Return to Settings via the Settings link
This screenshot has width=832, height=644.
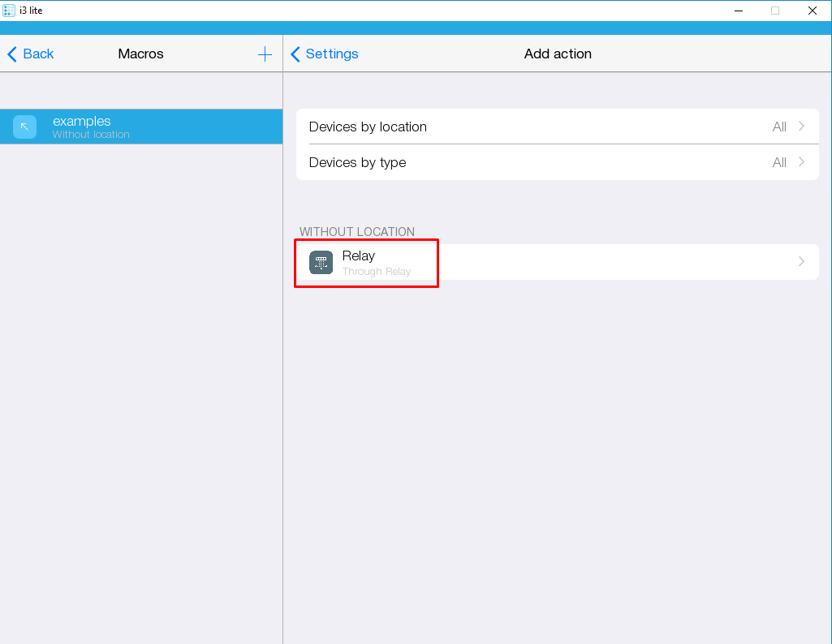[332, 54]
